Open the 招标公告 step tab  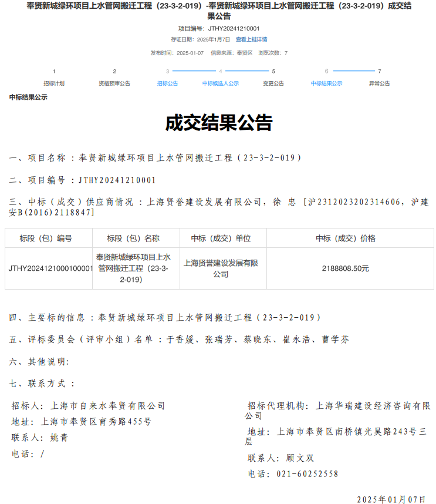point(167,83)
